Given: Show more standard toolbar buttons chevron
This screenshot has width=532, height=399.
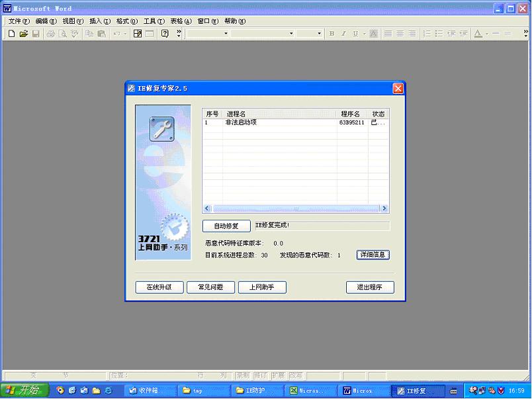Looking at the screenshot, I should pos(179,33).
